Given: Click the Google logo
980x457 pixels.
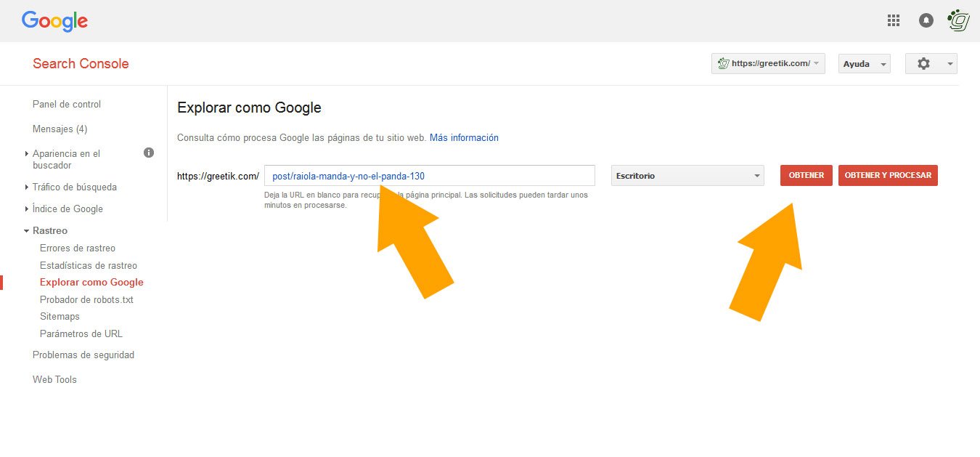Looking at the screenshot, I should [x=54, y=22].
